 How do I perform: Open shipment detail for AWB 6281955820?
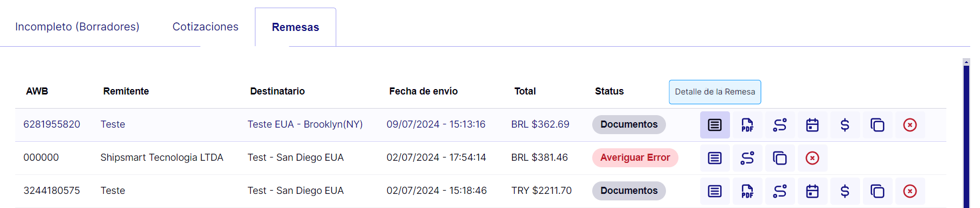[x=715, y=125]
